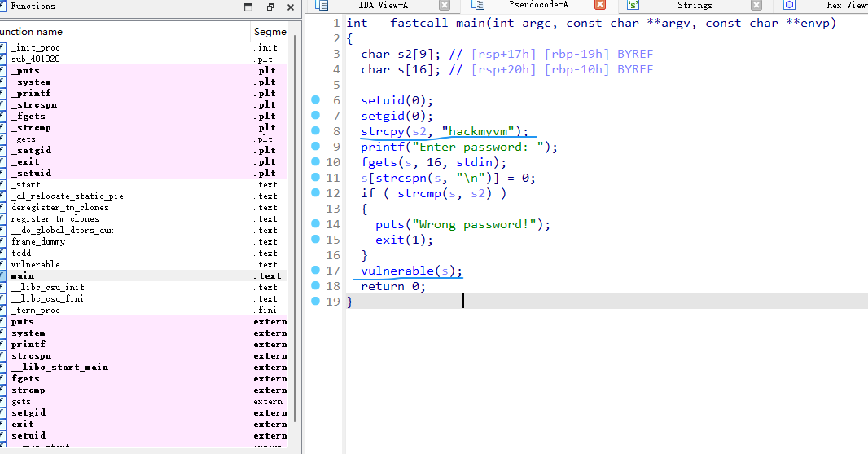Select the setuid extern function
The width and height of the screenshot is (868, 454).
(144, 436)
